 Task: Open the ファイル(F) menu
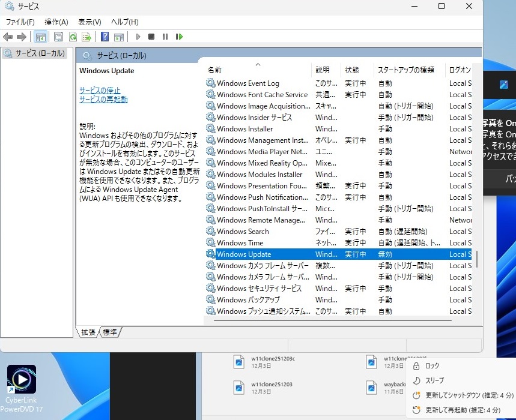coord(20,22)
